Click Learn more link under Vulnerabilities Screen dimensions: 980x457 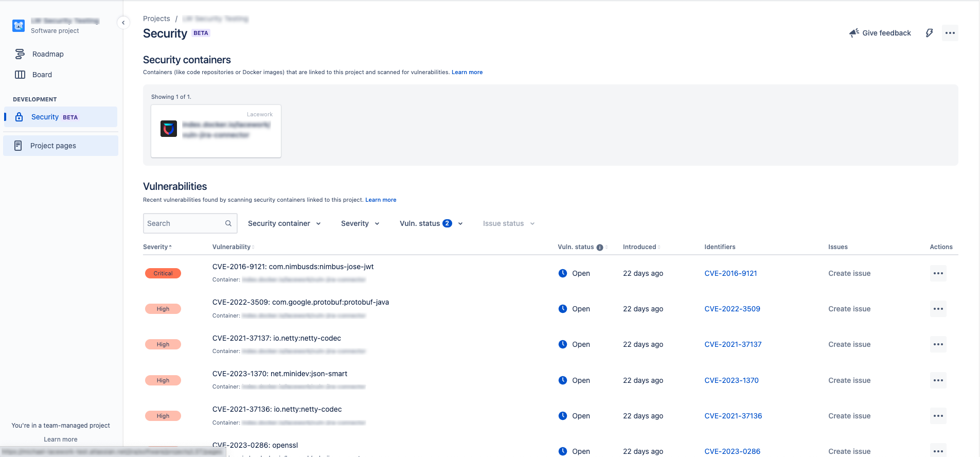381,200
